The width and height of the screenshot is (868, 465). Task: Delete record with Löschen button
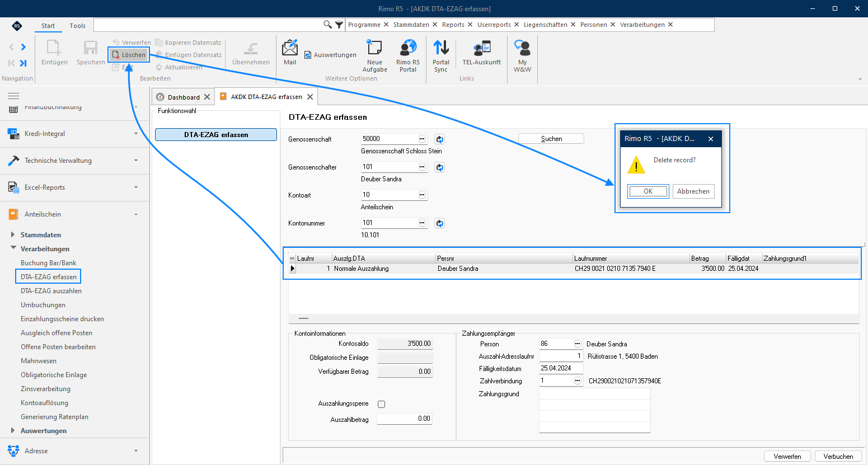129,55
